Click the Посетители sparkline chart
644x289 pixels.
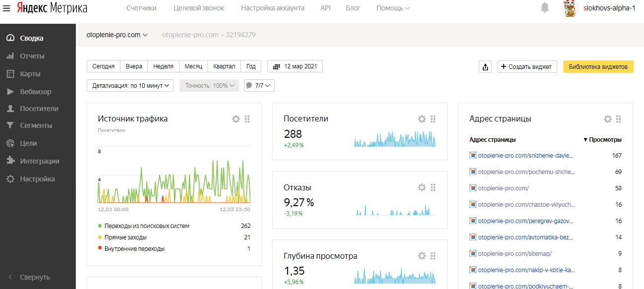395,138
